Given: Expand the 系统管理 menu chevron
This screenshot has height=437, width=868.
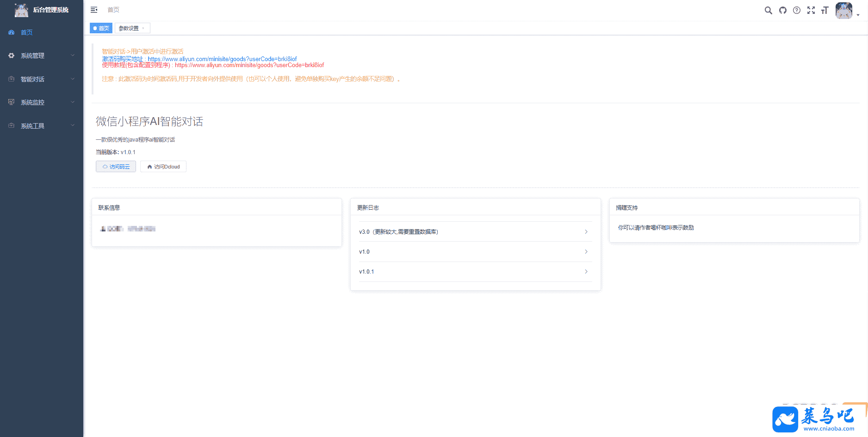Looking at the screenshot, I should coord(73,56).
